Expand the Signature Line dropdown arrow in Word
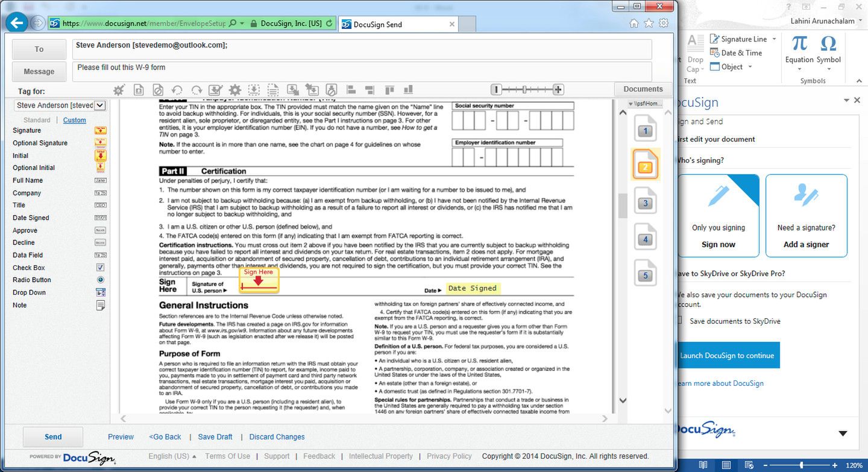The height and width of the screenshot is (472, 868). [774, 39]
